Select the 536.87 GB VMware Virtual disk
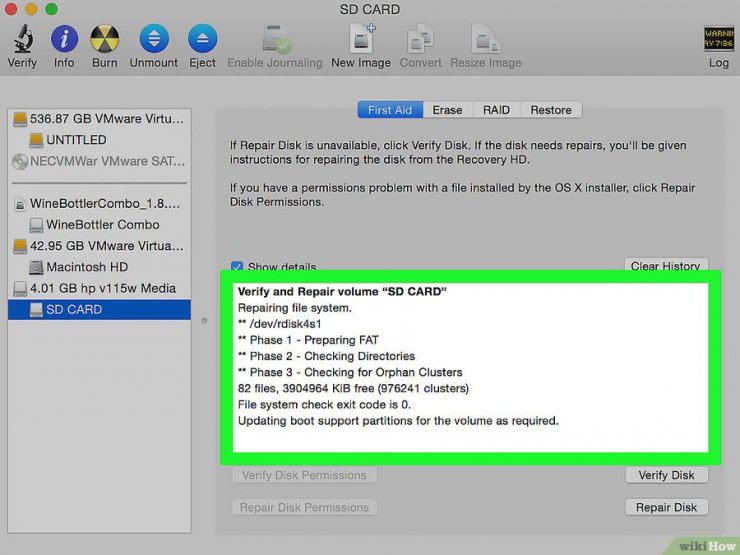Image resolution: width=740 pixels, height=555 pixels. 99,118
